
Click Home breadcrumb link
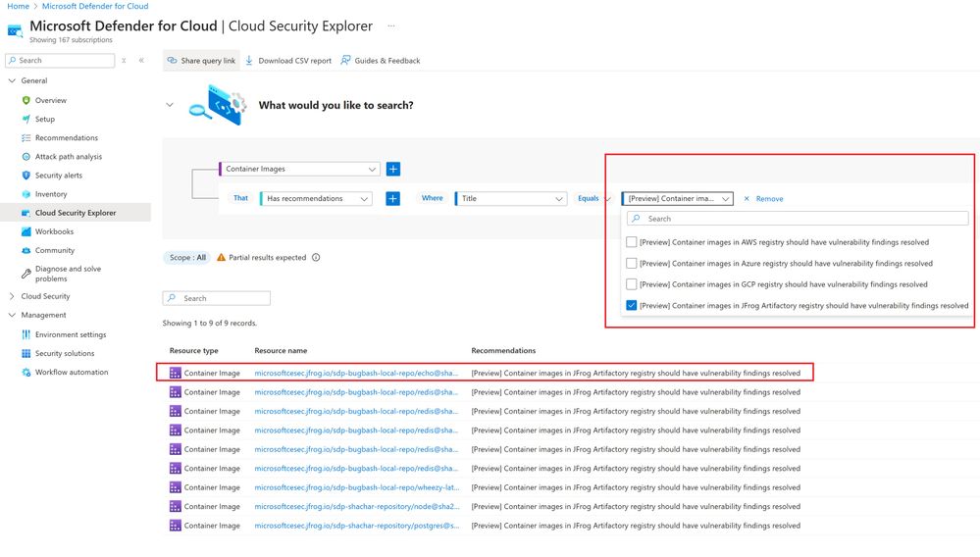click(x=18, y=6)
